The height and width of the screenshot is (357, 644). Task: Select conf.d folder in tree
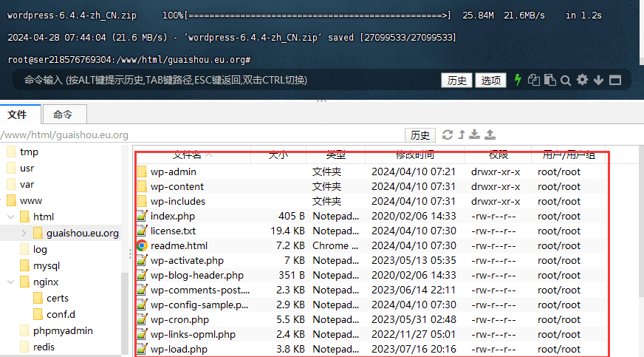click(x=61, y=314)
